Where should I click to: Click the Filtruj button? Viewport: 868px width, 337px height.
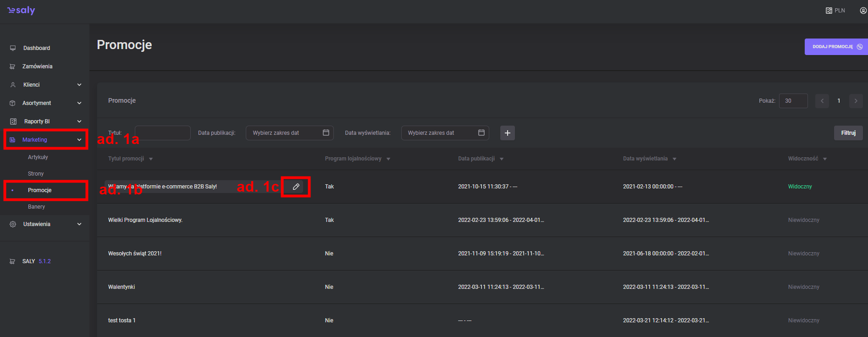coord(848,133)
